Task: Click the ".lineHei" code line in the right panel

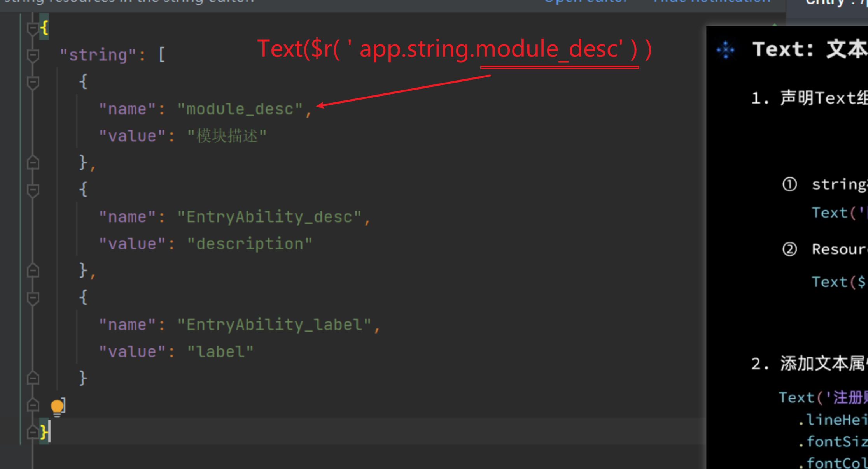Action: pos(832,420)
